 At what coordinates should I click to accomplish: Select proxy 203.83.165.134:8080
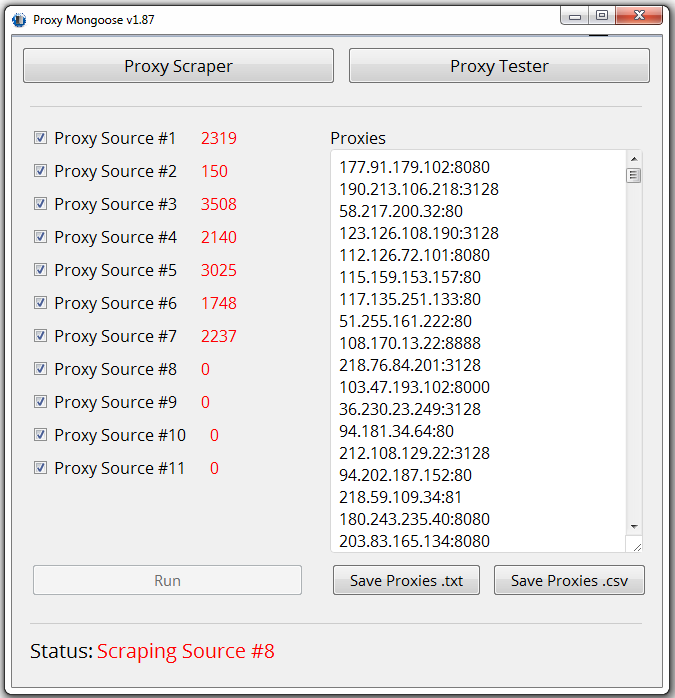[x=414, y=541]
